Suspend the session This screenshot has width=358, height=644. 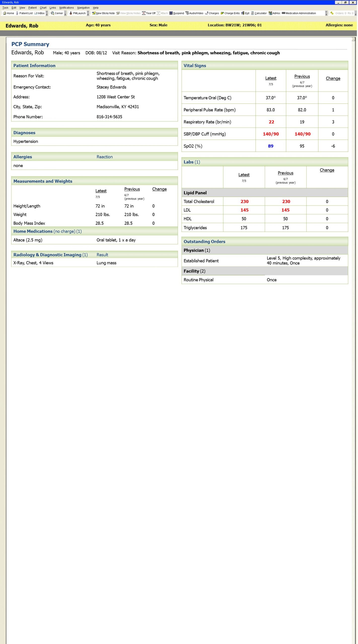tap(176, 13)
